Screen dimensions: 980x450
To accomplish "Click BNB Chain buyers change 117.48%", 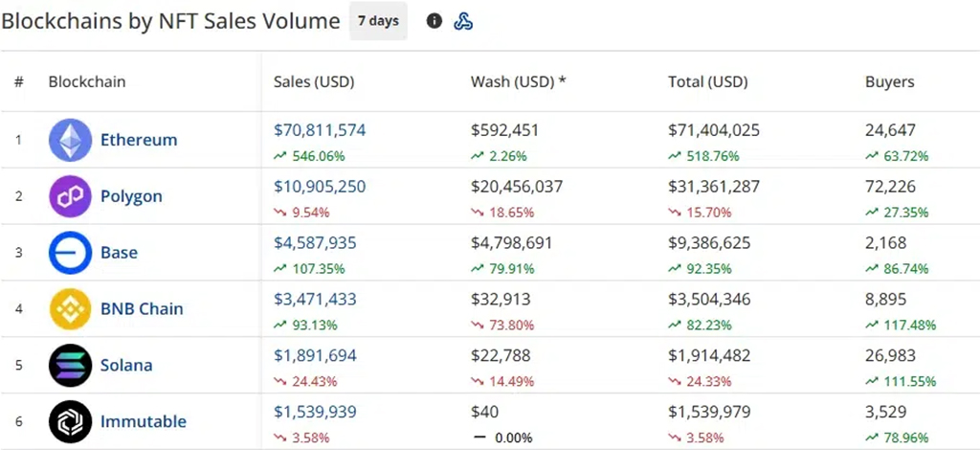I will [901, 325].
